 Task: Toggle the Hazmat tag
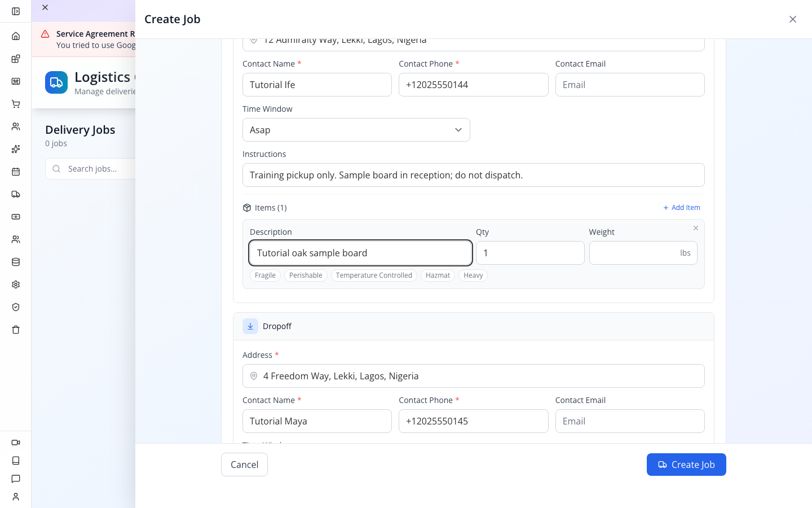438,275
